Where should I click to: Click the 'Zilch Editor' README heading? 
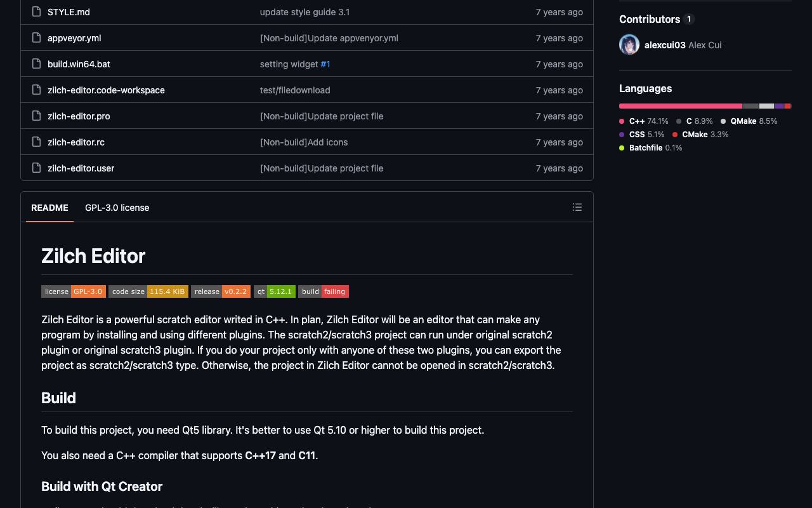coord(93,256)
